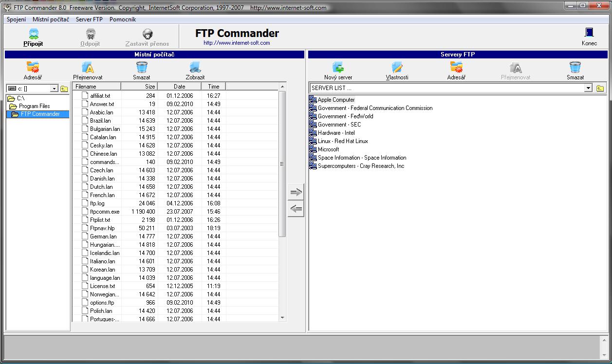Select options.ftp in file list

coord(102,303)
